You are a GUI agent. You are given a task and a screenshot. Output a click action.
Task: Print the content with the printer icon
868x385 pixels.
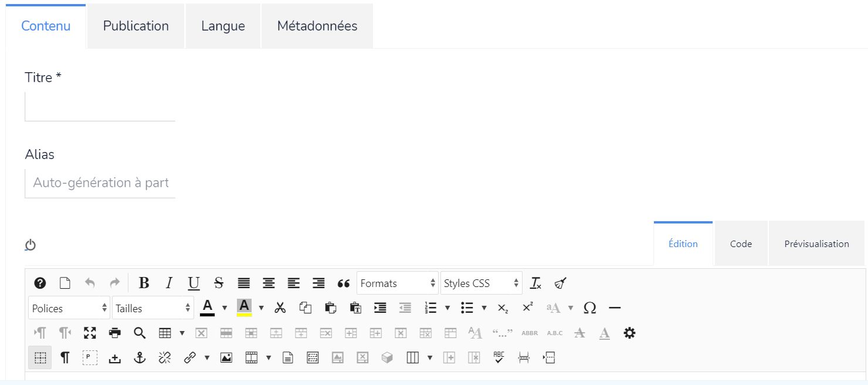coord(115,333)
